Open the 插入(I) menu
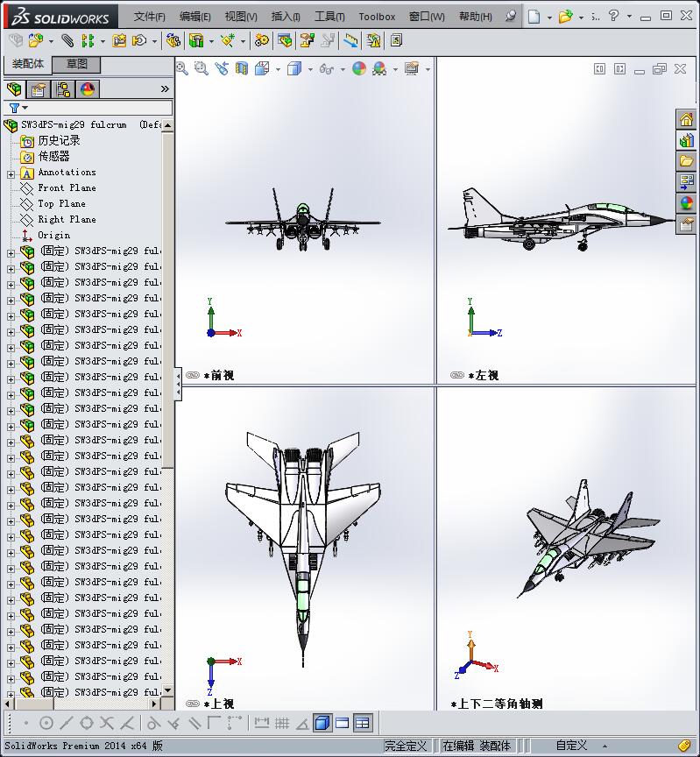This screenshot has height=757, width=700. tap(286, 17)
